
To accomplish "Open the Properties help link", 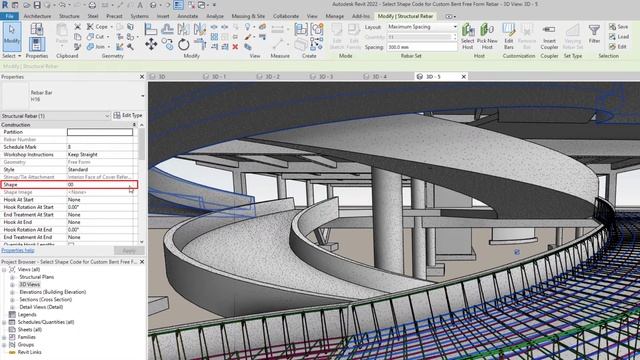I will (18, 250).
